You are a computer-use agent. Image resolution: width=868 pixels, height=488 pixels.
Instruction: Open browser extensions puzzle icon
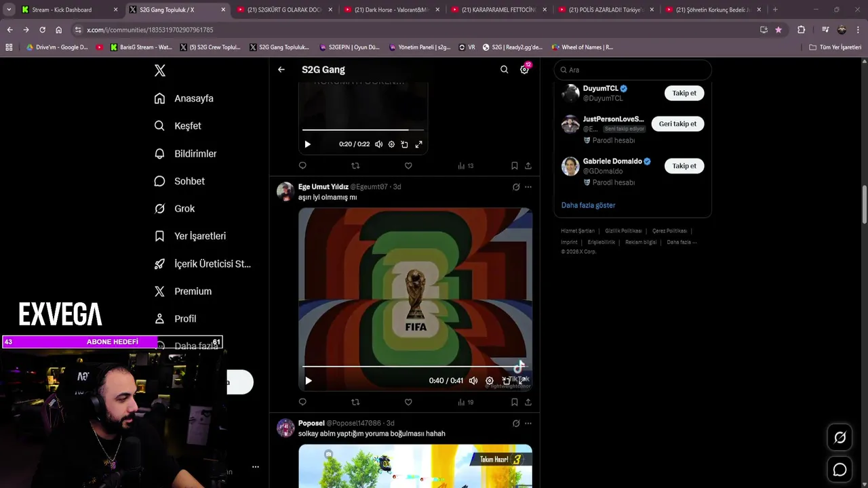click(x=801, y=30)
